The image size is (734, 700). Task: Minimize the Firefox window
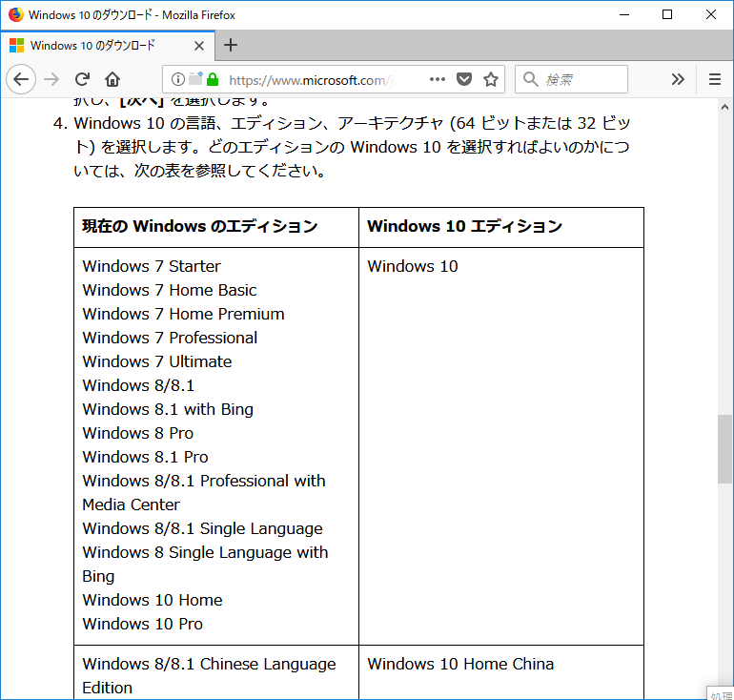624,14
